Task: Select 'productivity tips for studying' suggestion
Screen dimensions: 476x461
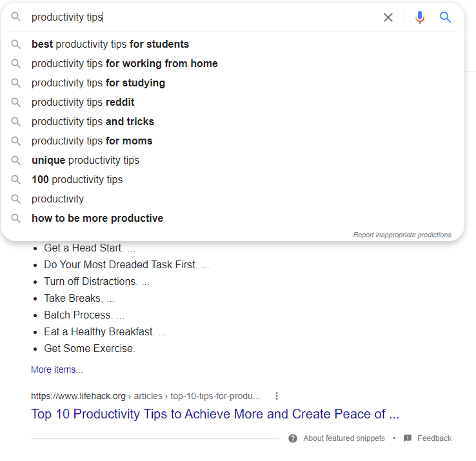Action: tap(232, 83)
